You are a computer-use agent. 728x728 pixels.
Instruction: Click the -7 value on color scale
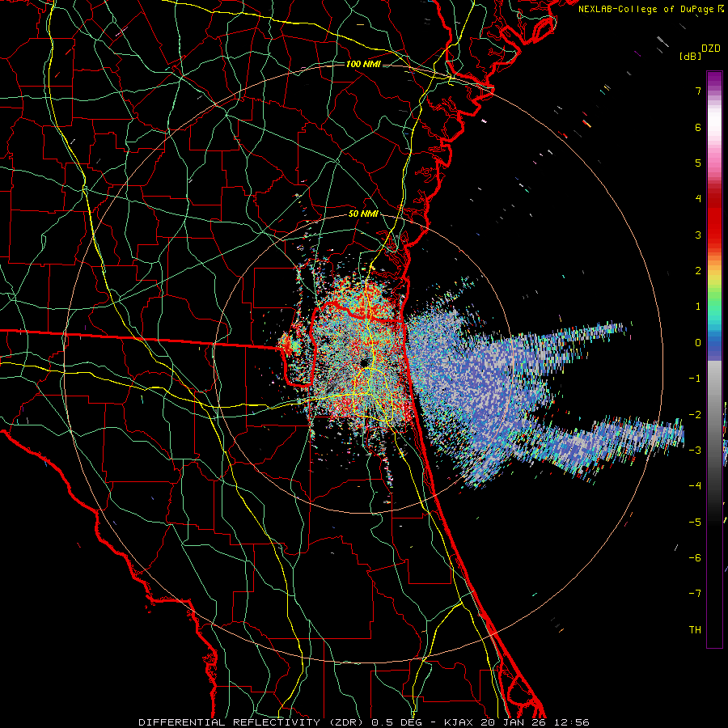[x=695, y=594]
